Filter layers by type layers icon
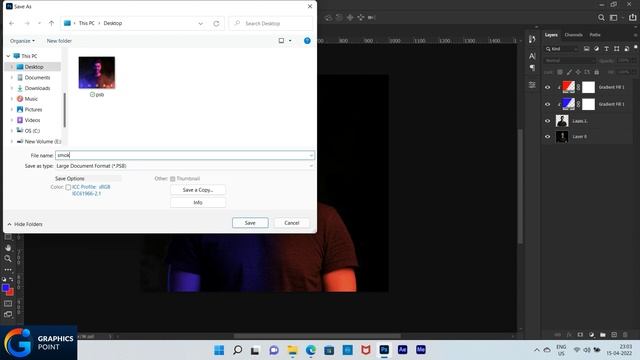 pyautogui.click(x=607, y=49)
